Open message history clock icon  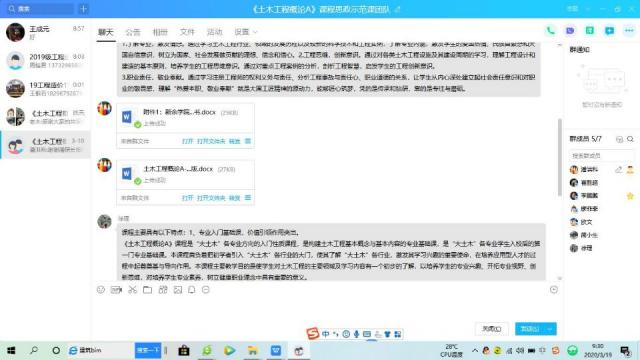pos(553,290)
